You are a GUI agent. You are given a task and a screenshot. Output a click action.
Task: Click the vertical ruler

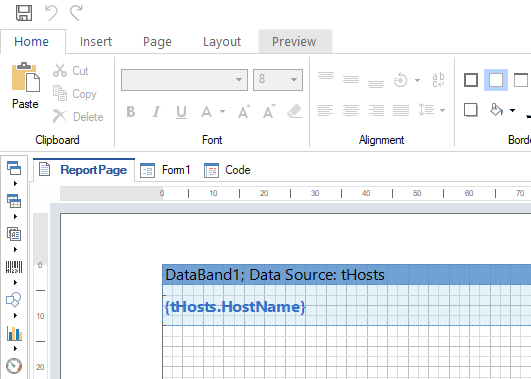(40, 296)
